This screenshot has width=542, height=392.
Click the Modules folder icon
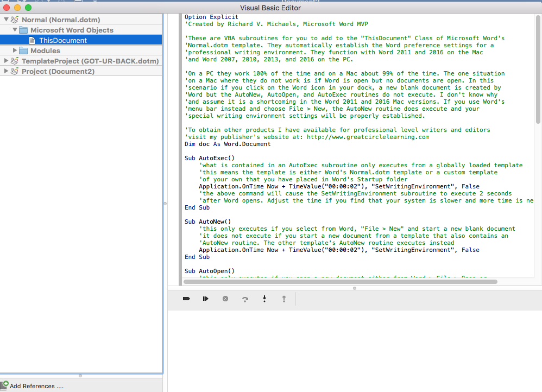tap(23, 50)
